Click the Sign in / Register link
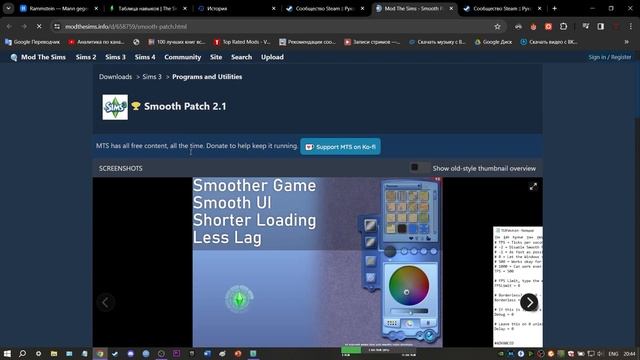The width and height of the screenshot is (640, 360). pyautogui.click(x=609, y=57)
